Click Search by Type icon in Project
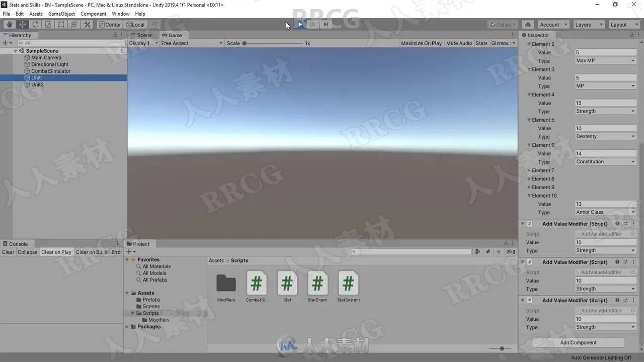This screenshot has height=362, width=644. 477,252
